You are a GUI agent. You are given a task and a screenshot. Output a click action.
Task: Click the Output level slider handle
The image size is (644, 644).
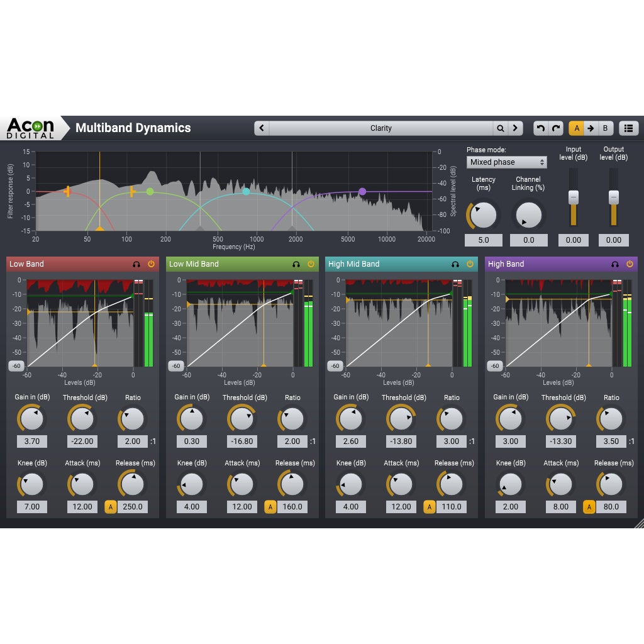tap(614, 197)
